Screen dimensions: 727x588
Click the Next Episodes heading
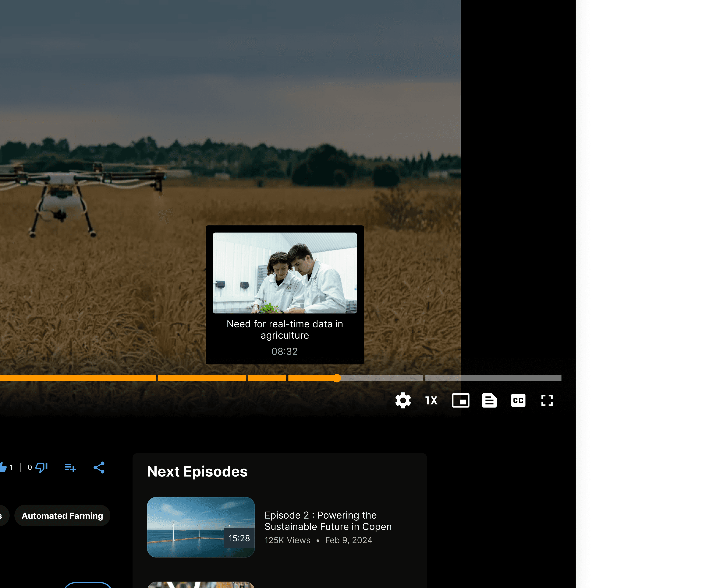pos(197,471)
